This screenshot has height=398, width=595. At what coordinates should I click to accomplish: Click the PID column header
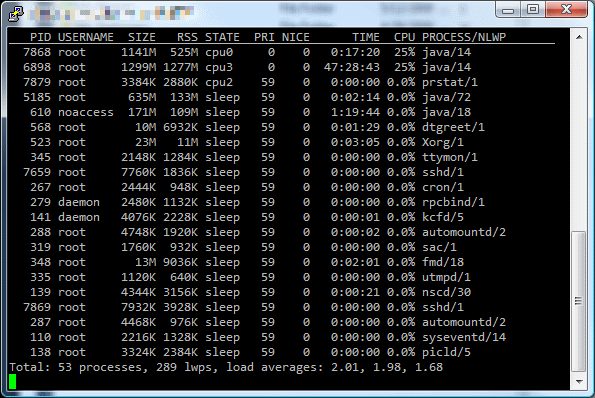tap(40, 37)
